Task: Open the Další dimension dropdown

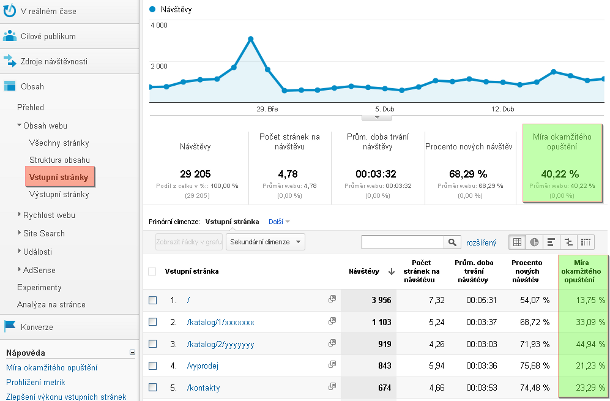Action: pos(279,222)
